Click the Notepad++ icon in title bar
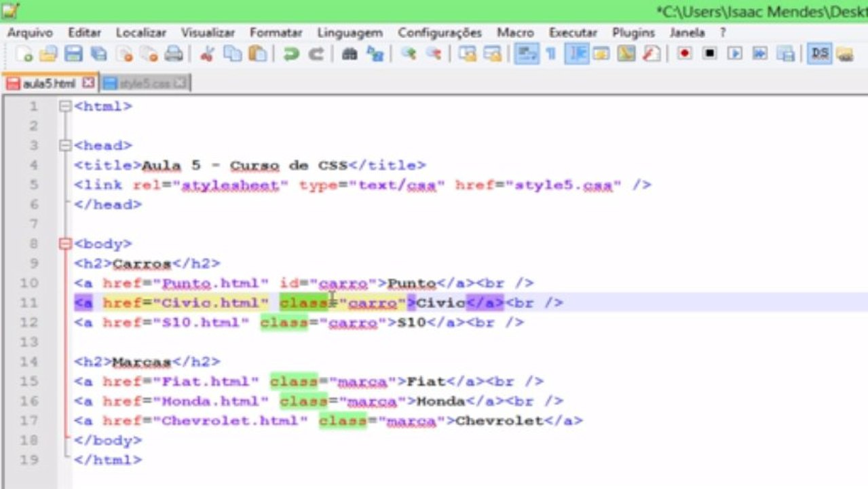This screenshot has width=868, height=489. (x=11, y=10)
